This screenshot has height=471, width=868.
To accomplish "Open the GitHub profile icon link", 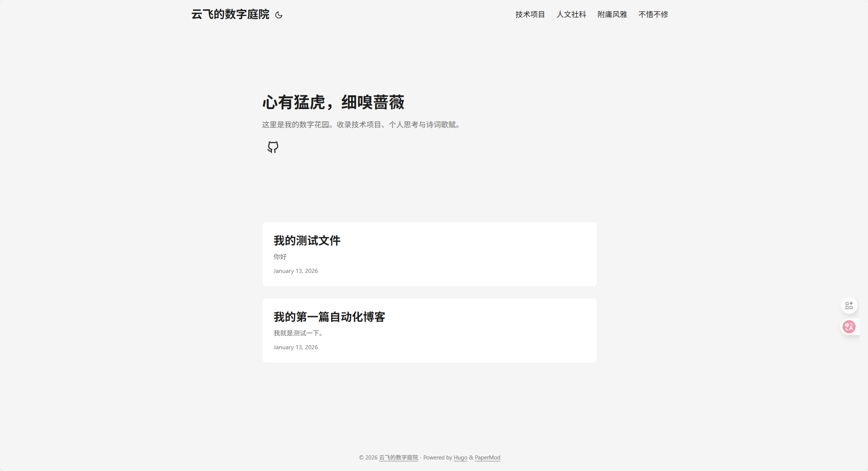I will pos(273,147).
